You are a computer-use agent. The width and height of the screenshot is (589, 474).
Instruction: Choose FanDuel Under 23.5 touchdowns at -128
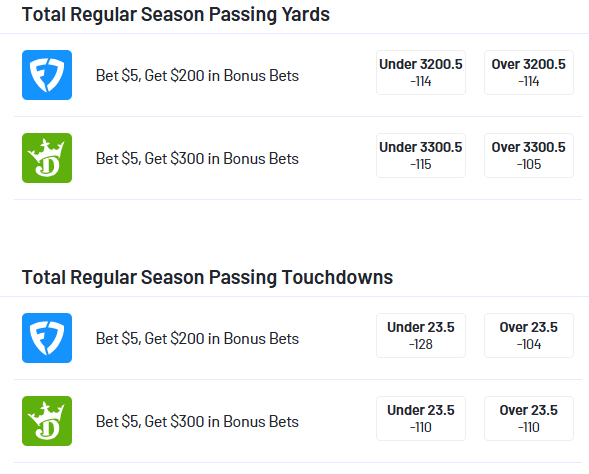point(421,335)
